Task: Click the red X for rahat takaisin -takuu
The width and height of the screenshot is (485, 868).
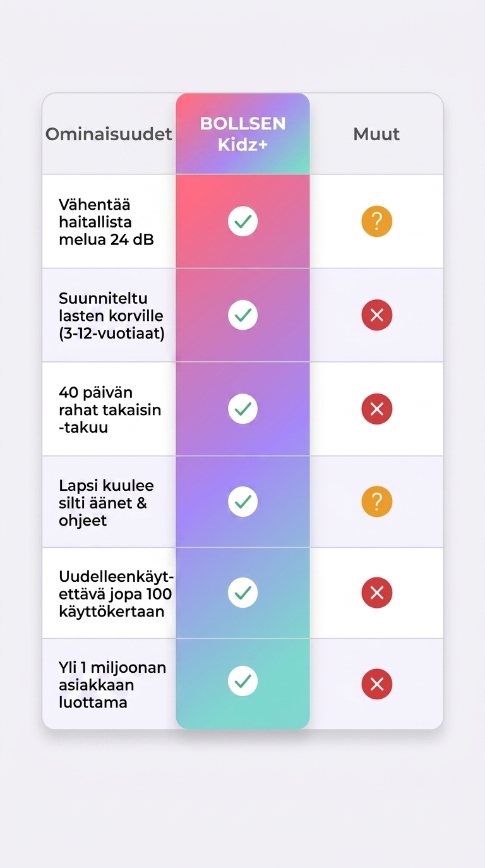Action: (377, 409)
